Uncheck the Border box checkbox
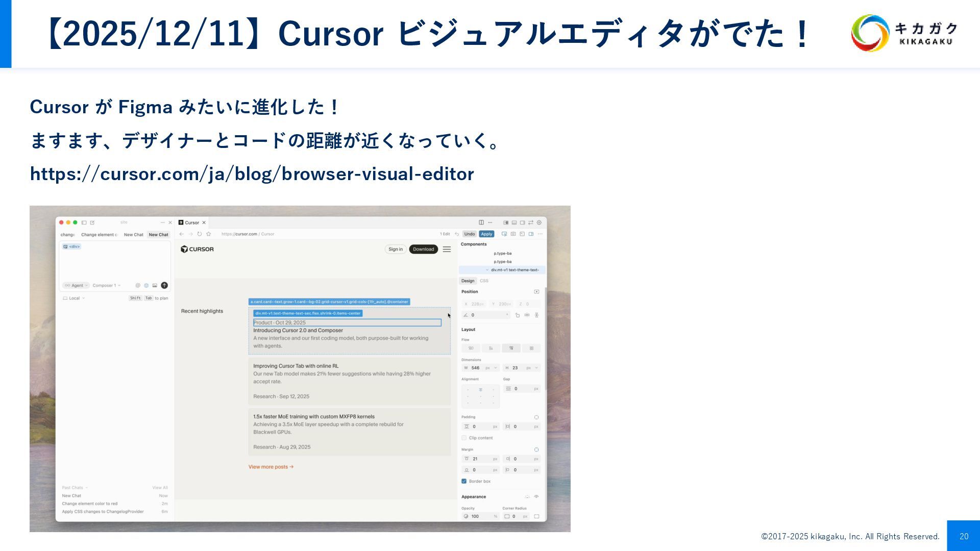The height and width of the screenshot is (551, 980). click(464, 481)
